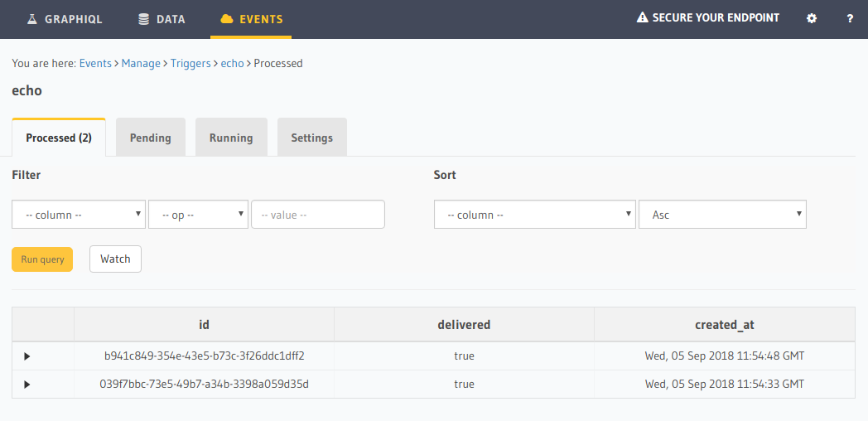Viewport: 868px width, 421px height.
Task: Click the Watch button
Action: point(115,259)
